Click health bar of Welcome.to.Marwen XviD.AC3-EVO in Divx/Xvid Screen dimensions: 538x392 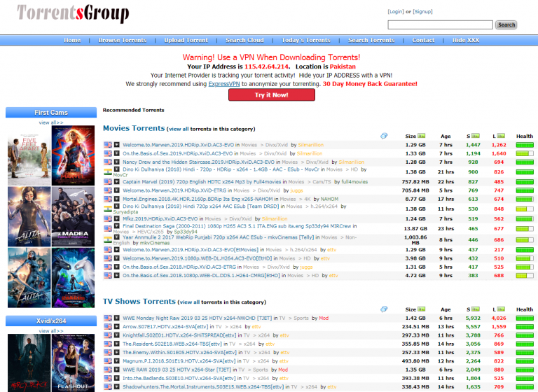[x=525, y=145]
